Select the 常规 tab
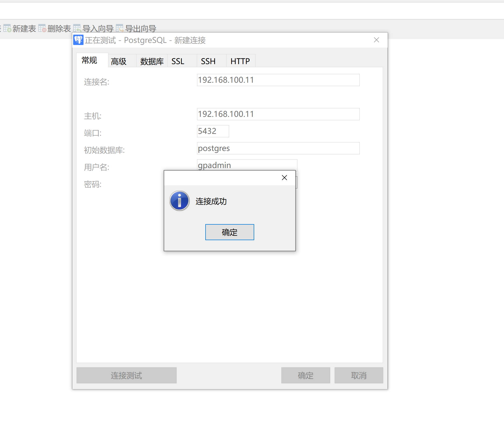Screen dimensions: 504x441 (92, 60)
